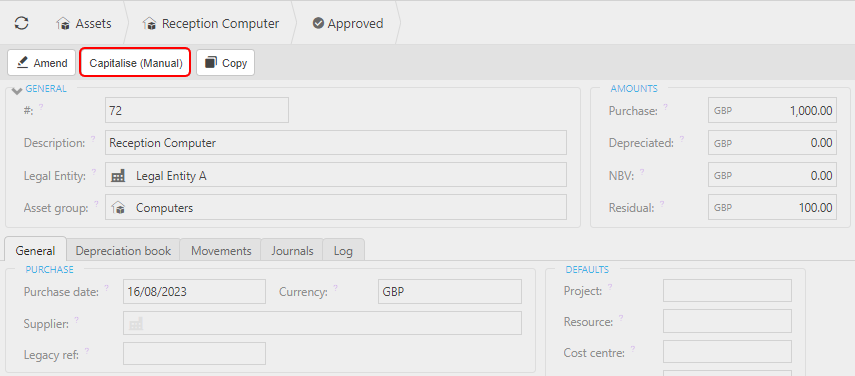Click the Approved checkmark icon
Screen dimensions: 855x376
click(x=318, y=23)
